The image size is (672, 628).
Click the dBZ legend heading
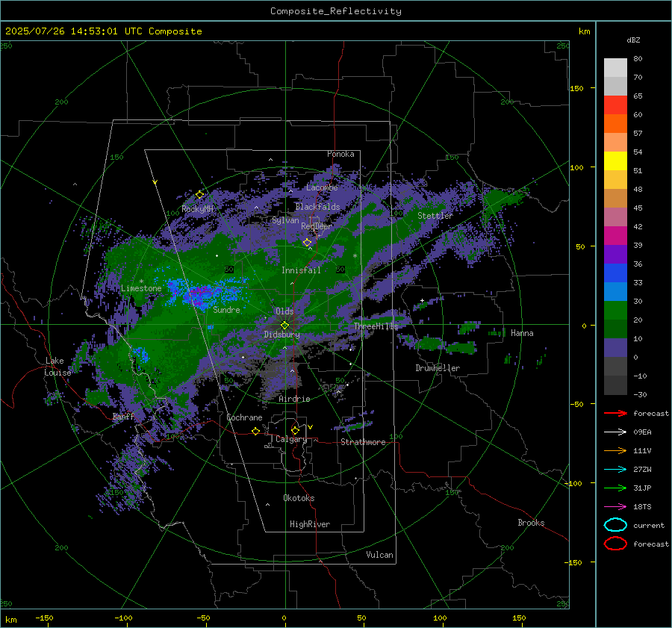(x=633, y=40)
